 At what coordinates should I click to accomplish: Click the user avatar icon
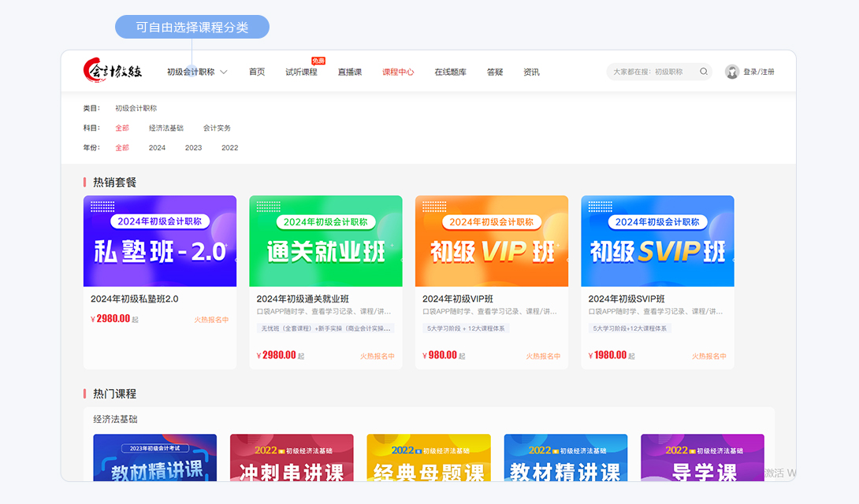(732, 72)
